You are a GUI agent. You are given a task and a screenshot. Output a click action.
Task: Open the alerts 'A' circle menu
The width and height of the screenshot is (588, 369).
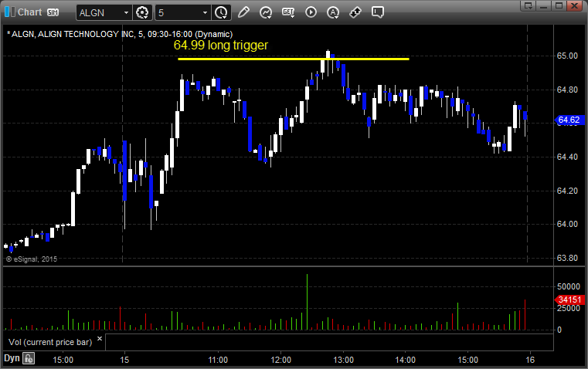coord(333,12)
